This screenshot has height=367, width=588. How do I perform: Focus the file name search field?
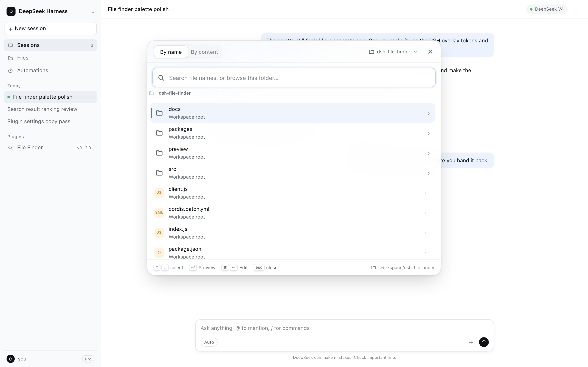[294, 78]
